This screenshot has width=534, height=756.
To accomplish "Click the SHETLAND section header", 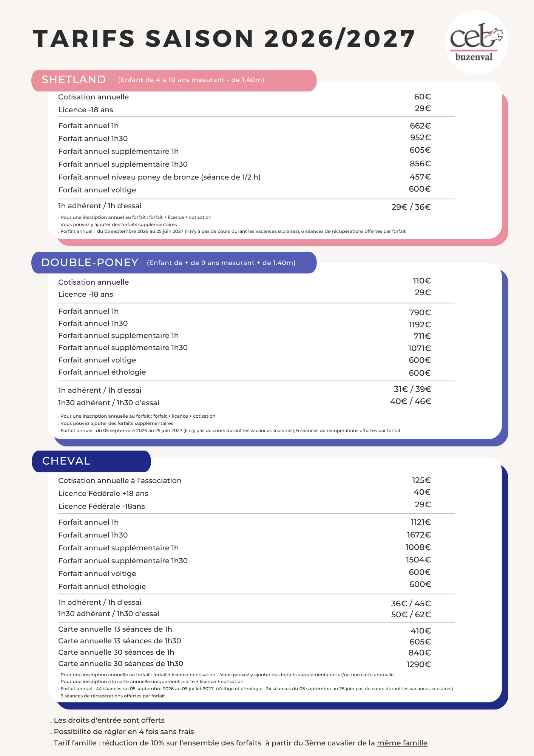I will pyautogui.click(x=174, y=80).
